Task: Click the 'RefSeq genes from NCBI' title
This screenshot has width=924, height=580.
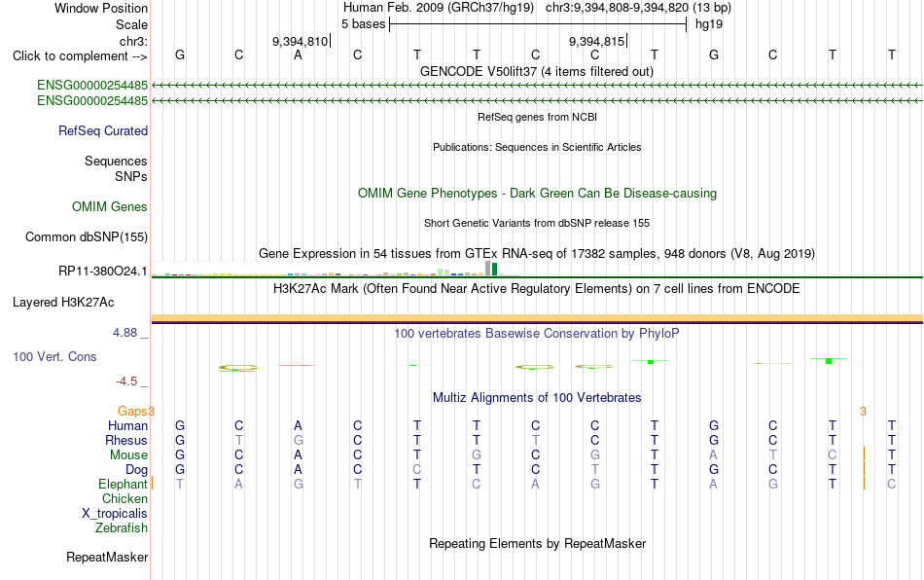Action: [x=538, y=117]
